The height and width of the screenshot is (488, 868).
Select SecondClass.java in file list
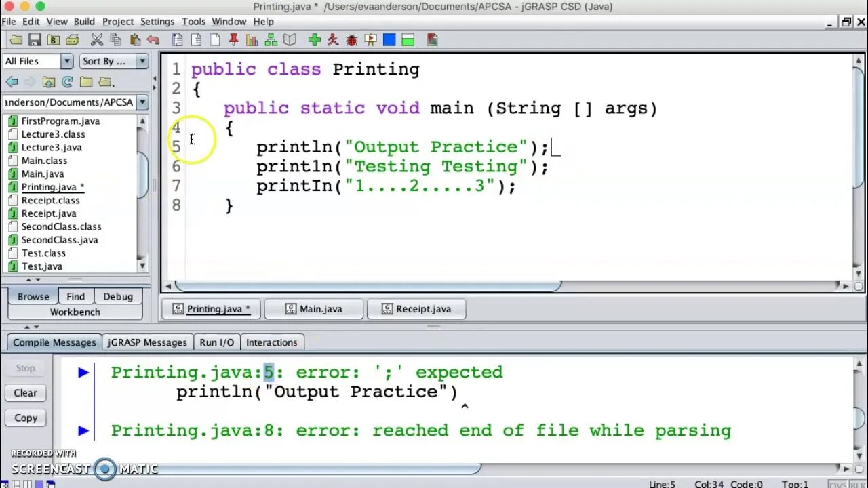click(x=60, y=240)
